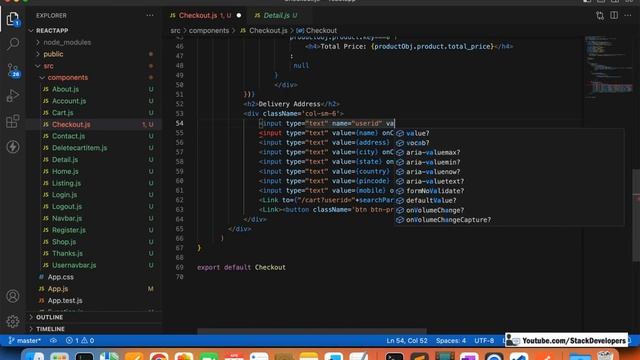Open the Run and Debug view
Image resolution: width=640 pixels, height=360 pixels.
pos(13,96)
